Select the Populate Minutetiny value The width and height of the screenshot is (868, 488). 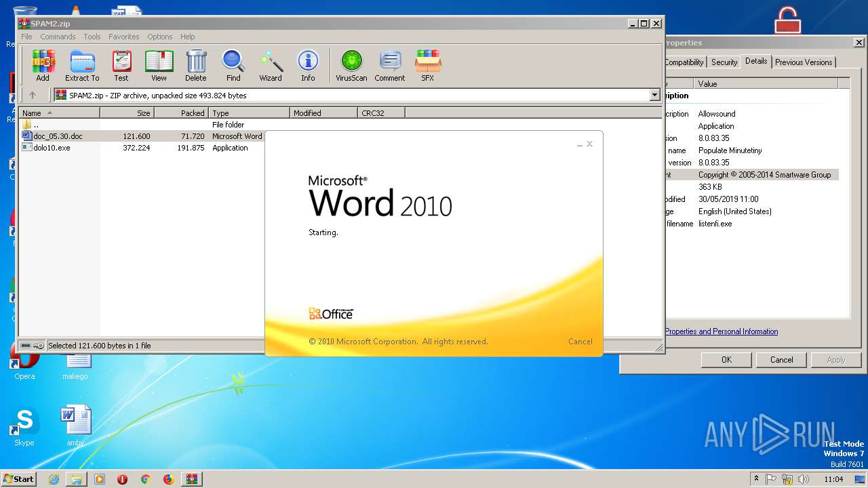coord(730,150)
